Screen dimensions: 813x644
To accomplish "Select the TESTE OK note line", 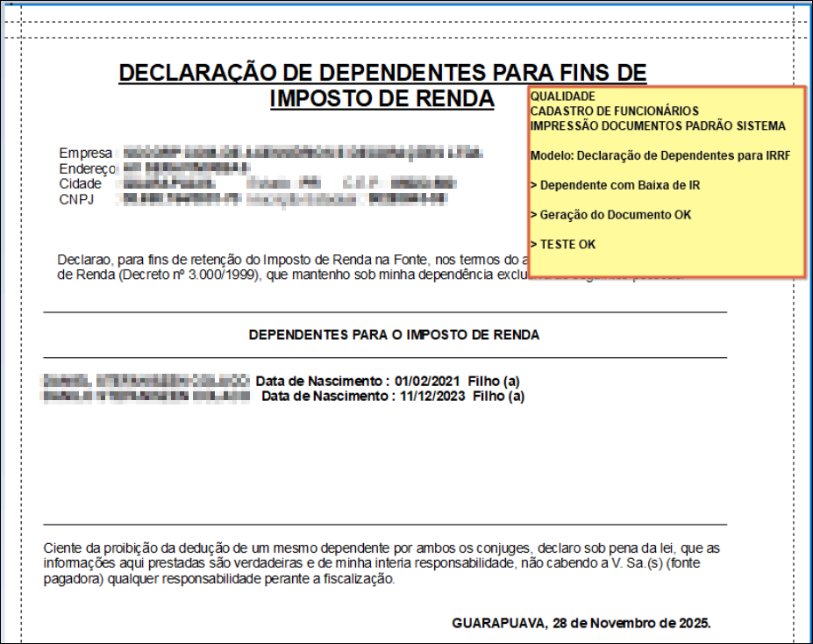I will [563, 245].
